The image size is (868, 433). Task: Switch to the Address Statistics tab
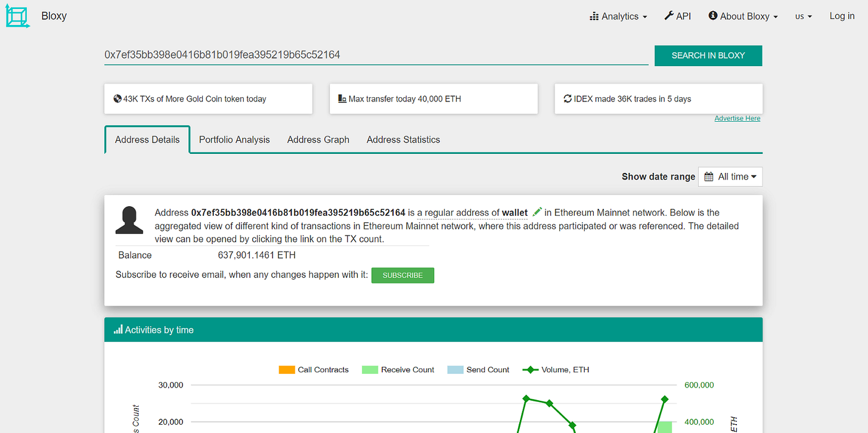point(404,140)
